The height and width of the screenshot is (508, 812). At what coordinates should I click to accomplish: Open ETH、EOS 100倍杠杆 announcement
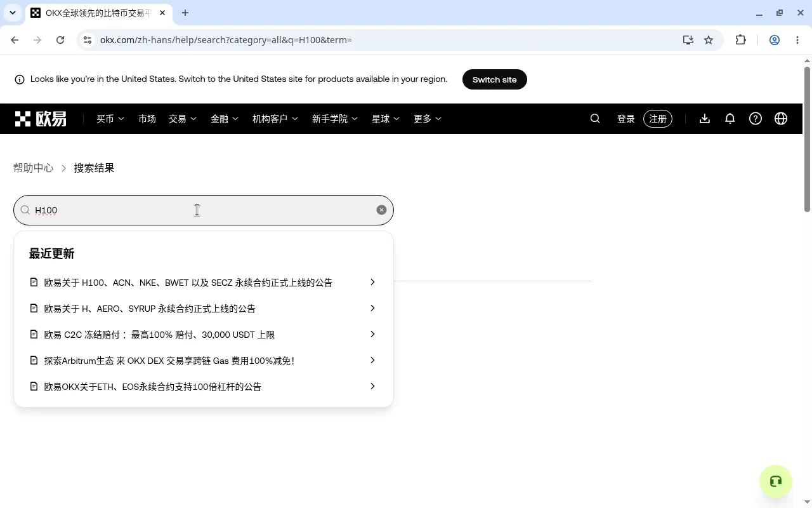pyautogui.click(x=203, y=387)
